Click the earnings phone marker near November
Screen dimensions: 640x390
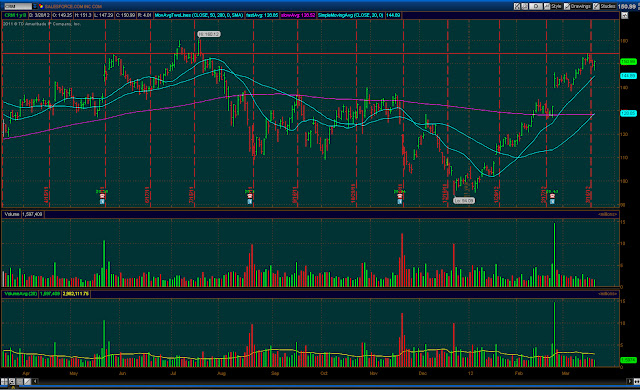pos(400,196)
